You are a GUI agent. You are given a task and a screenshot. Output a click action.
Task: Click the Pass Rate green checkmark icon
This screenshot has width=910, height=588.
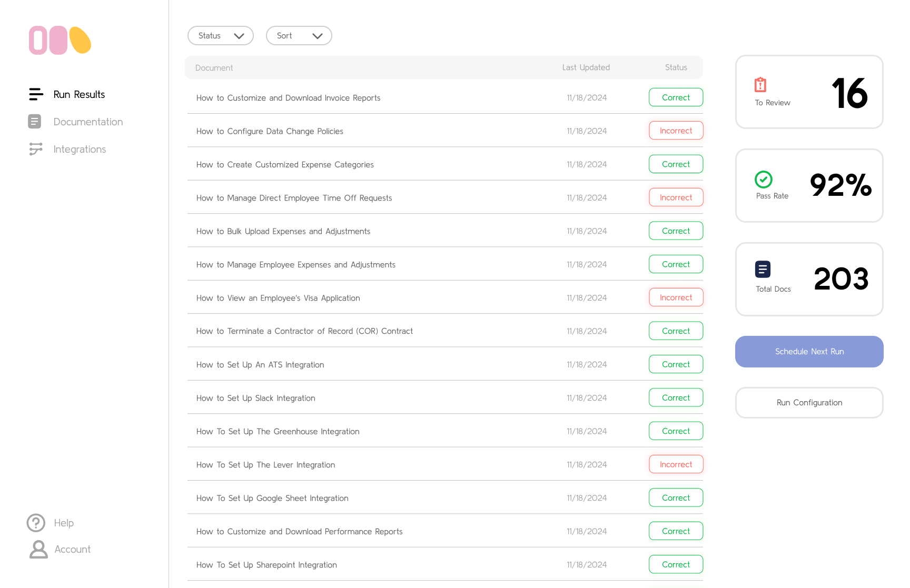point(763,180)
